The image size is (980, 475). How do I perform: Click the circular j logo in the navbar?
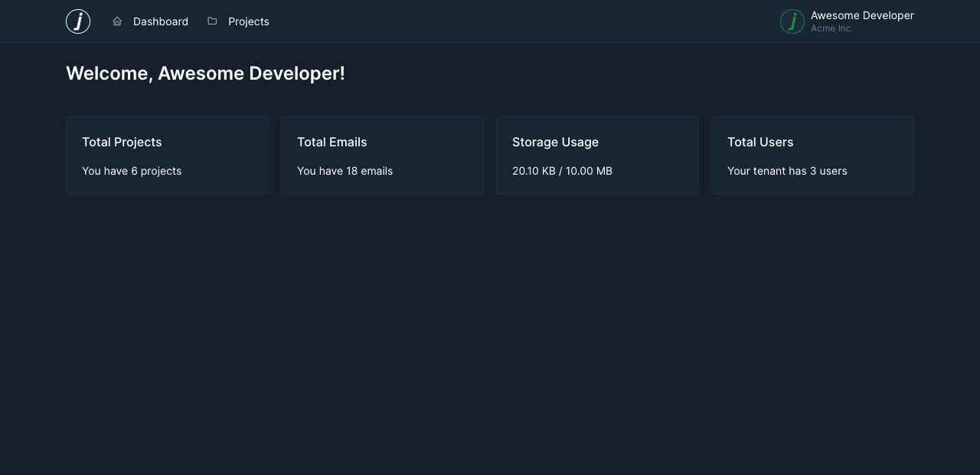(x=78, y=21)
